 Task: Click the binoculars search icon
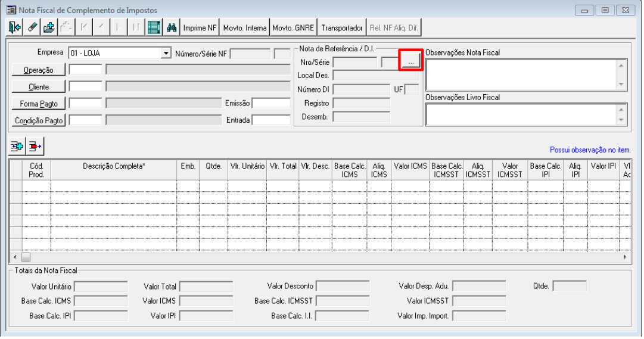pos(171,27)
